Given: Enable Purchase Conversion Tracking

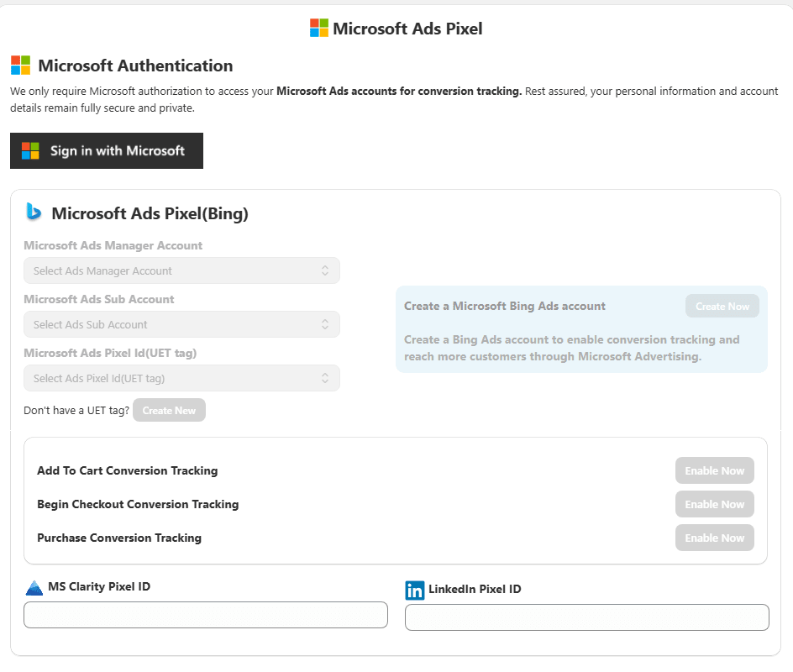Looking at the screenshot, I should pos(715,538).
